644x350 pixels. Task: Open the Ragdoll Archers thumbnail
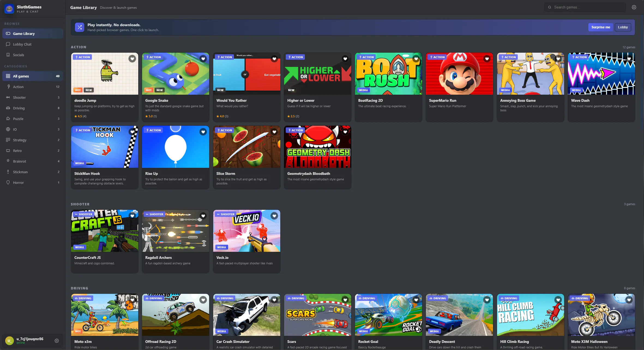(176, 231)
